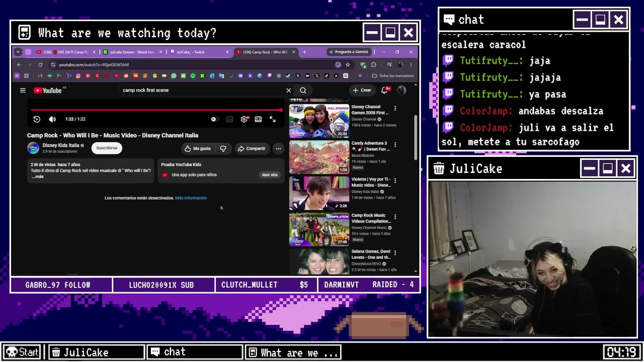Toggle subtitles in the video player
The height and width of the screenshot is (362, 644).
click(x=229, y=119)
